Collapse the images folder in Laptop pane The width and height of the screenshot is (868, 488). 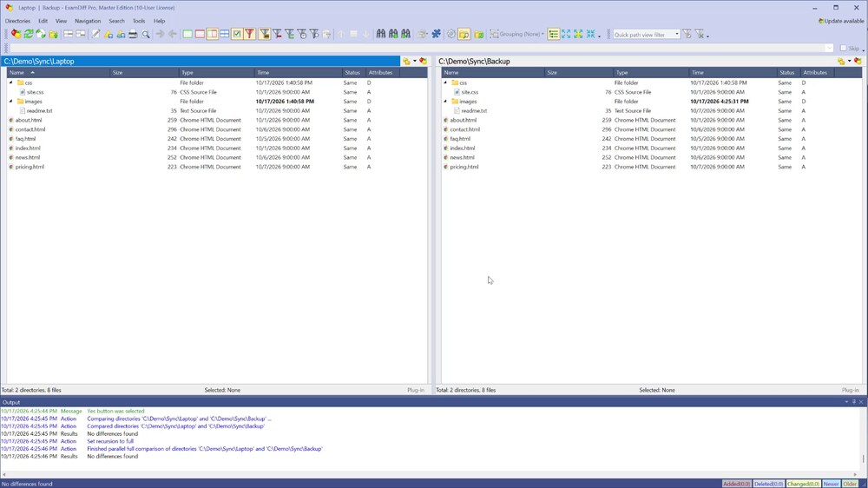(x=10, y=102)
